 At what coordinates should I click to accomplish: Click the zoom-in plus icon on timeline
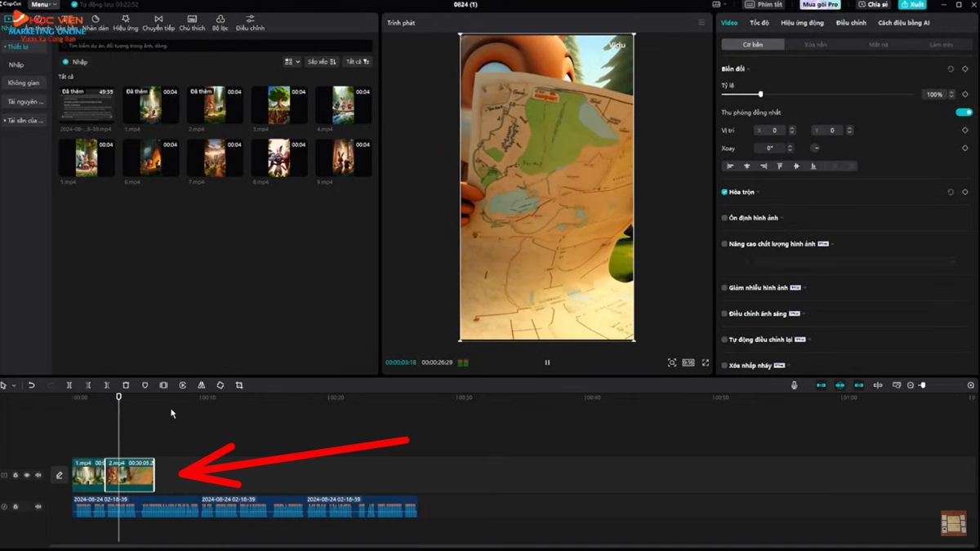971,385
